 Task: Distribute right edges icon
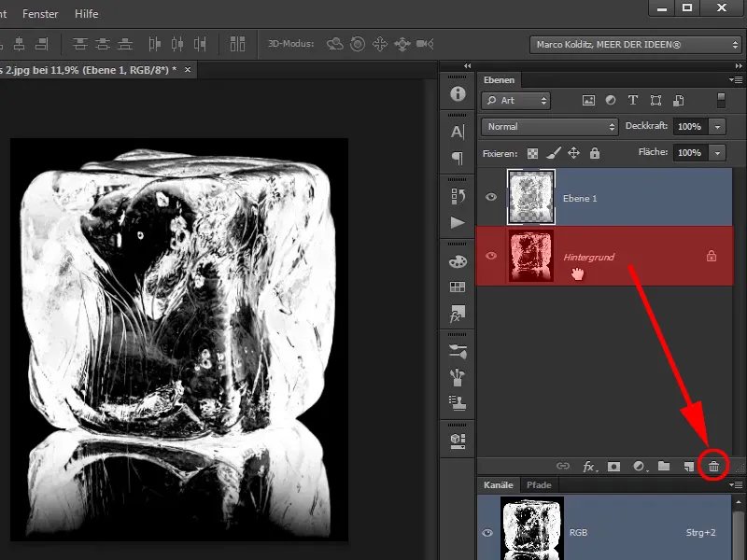pos(200,44)
